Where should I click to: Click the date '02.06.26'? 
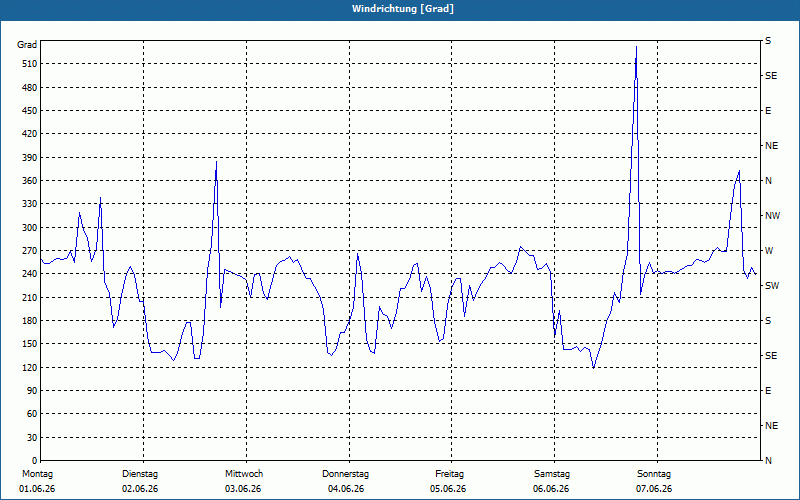coord(140,489)
